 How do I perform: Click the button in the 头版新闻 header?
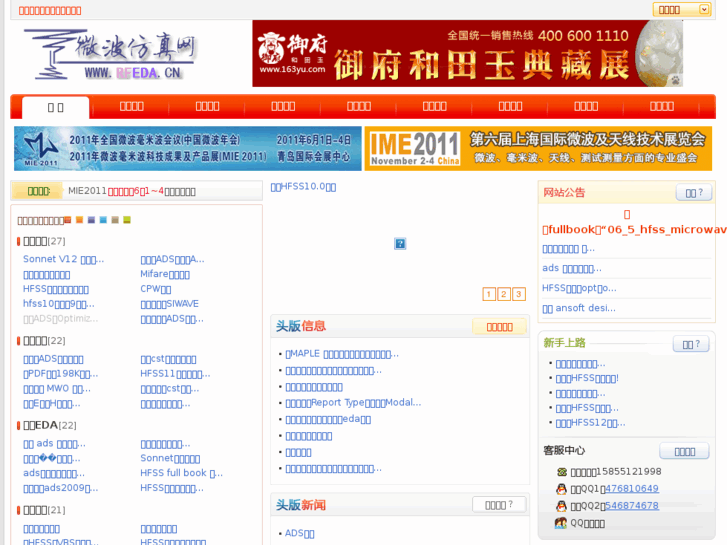pyautogui.click(x=499, y=505)
